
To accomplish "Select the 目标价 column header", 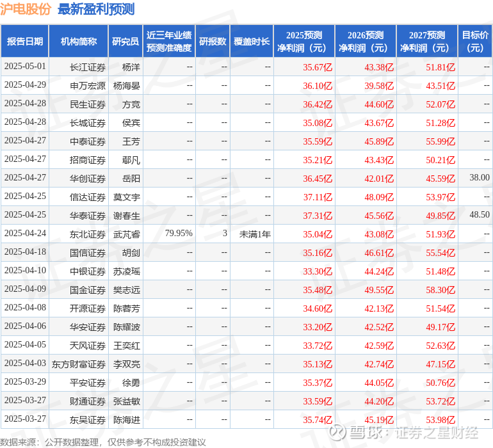I will click(x=475, y=41).
